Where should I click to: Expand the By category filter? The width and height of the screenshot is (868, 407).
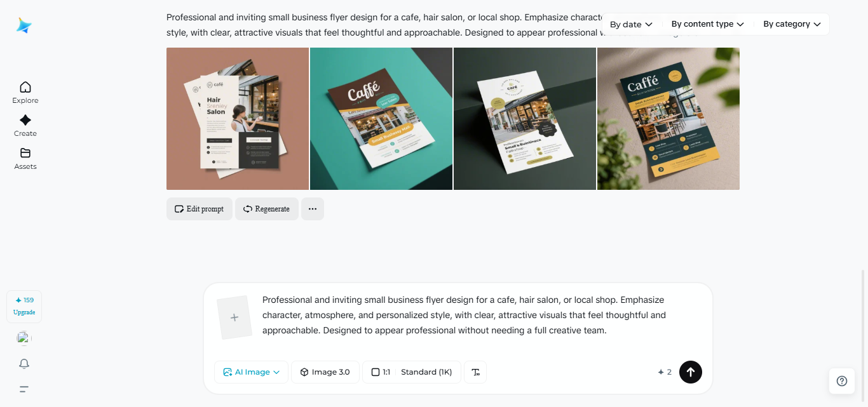[792, 24]
